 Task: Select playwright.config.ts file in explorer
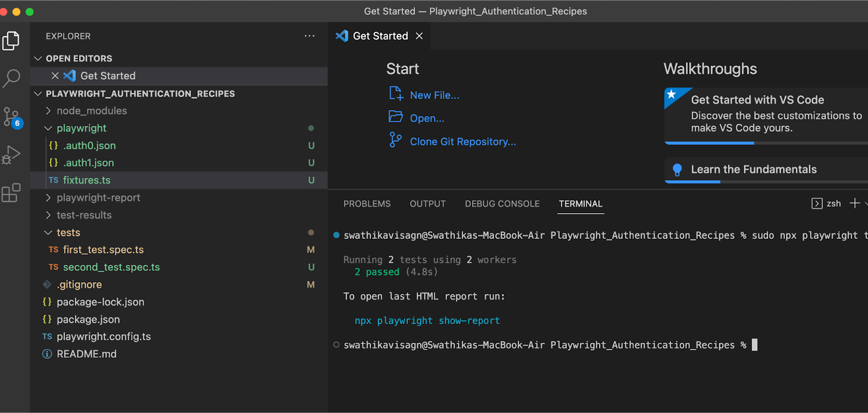pos(104,336)
